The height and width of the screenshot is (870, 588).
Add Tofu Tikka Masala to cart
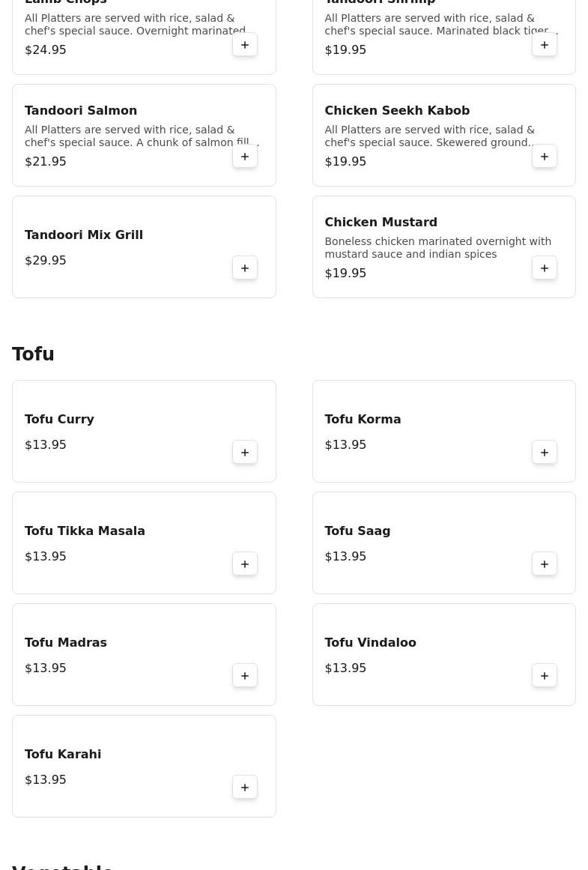(x=245, y=564)
